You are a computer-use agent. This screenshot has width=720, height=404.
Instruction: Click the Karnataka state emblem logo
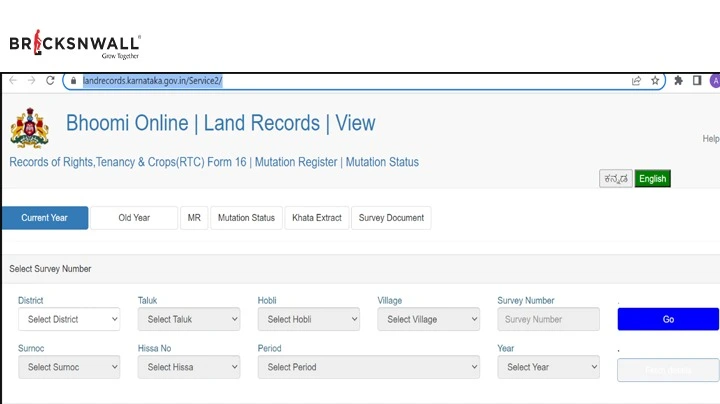29,129
